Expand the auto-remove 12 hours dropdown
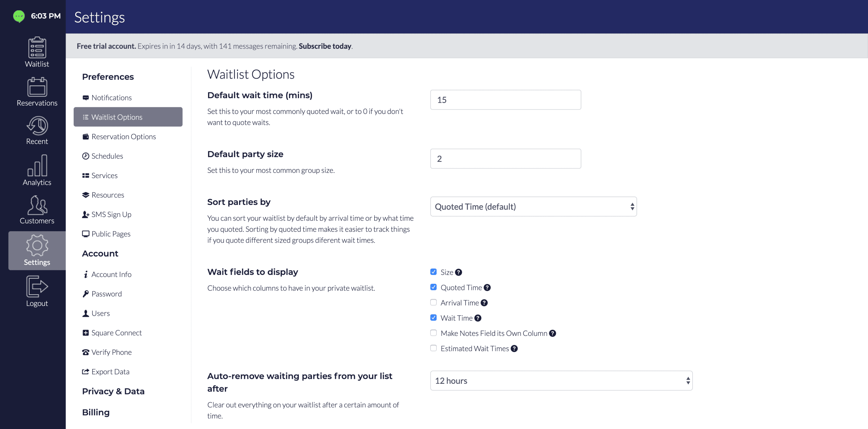 coord(561,381)
